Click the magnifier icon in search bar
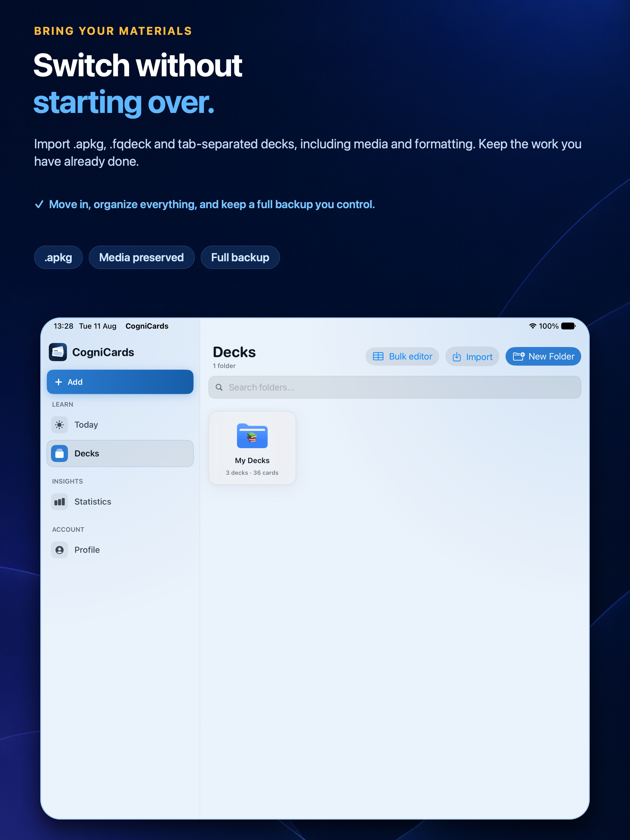The height and width of the screenshot is (840, 630). [x=219, y=387]
